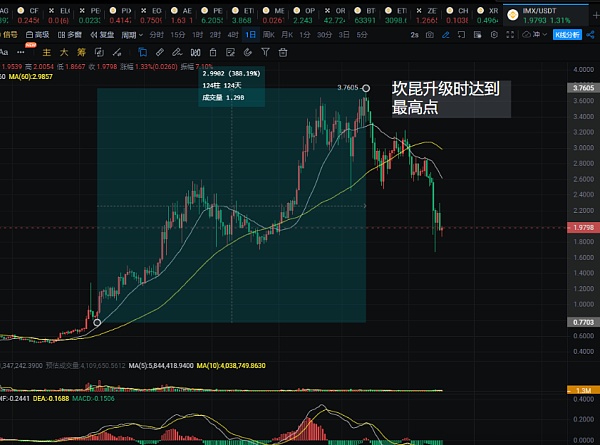Select the freehand pen tool
Image resolution: width=600 pixels, height=445 pixels.
(177, 52)
